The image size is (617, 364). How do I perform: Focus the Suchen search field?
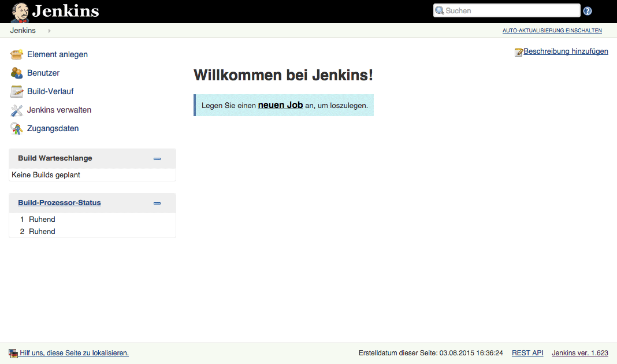click(507, 10)
